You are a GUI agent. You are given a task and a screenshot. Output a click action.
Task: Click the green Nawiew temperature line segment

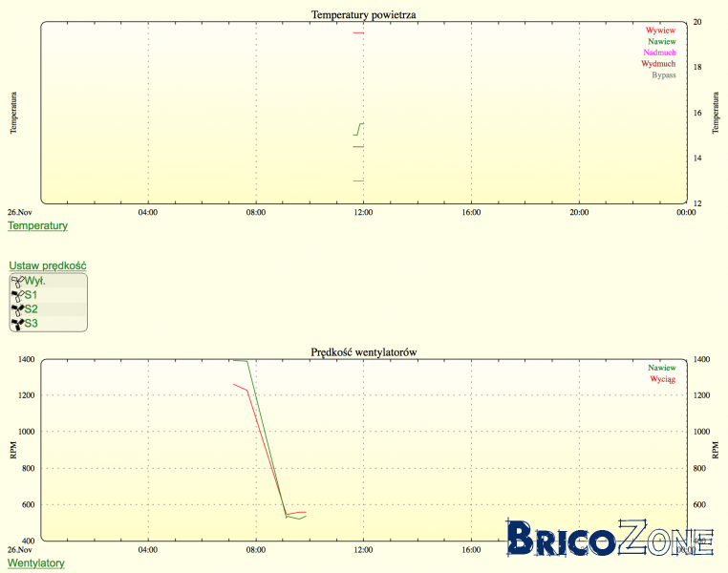point(358,129)
